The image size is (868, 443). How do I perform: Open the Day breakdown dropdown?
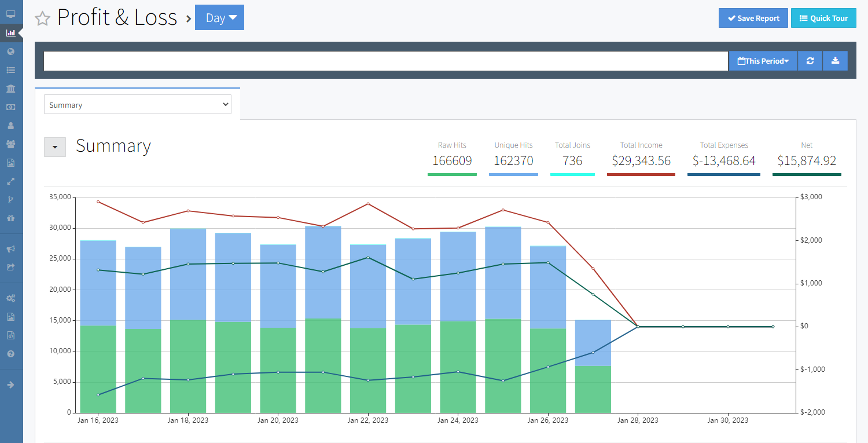pyautogui.click(x=220, y=18)
